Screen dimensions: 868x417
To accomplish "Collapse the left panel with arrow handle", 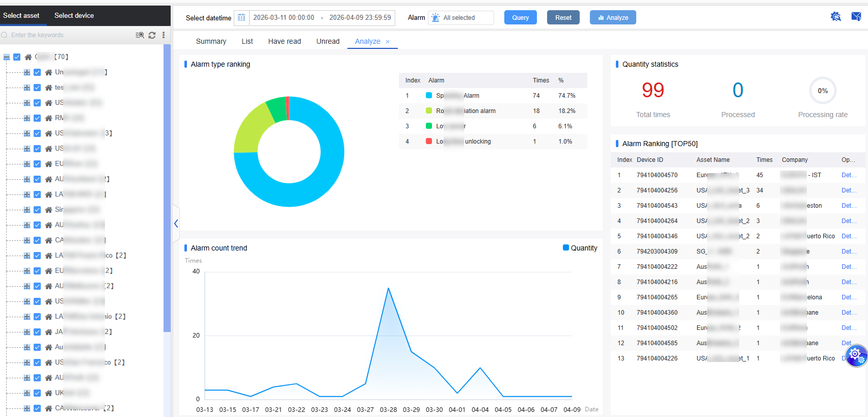I will tap(176, 224).
